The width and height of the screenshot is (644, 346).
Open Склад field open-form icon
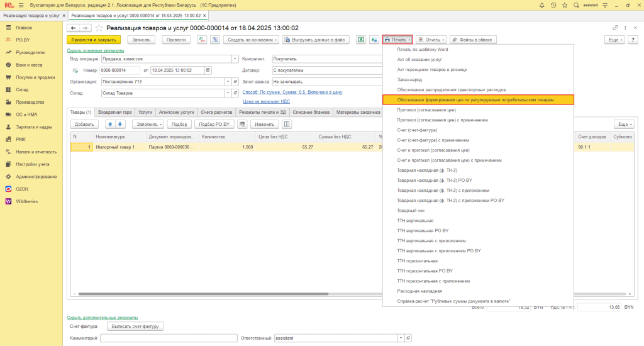coord(235,93)
